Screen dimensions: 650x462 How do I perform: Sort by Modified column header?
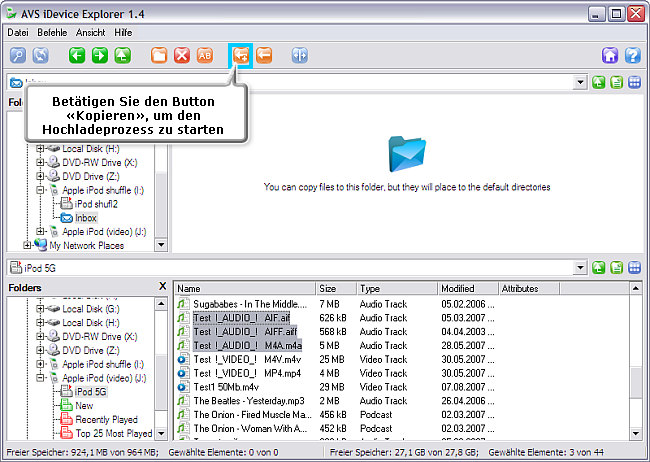(468, 288)
